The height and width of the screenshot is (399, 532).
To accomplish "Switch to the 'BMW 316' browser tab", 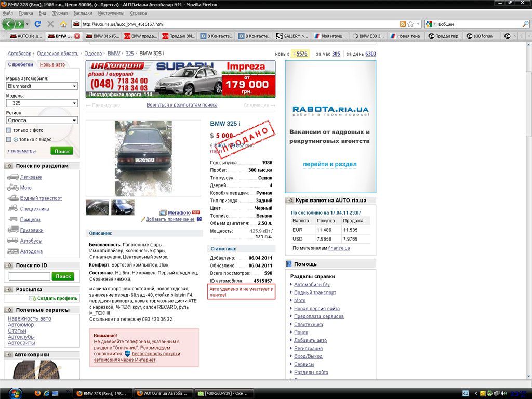I will coord(103,36).
